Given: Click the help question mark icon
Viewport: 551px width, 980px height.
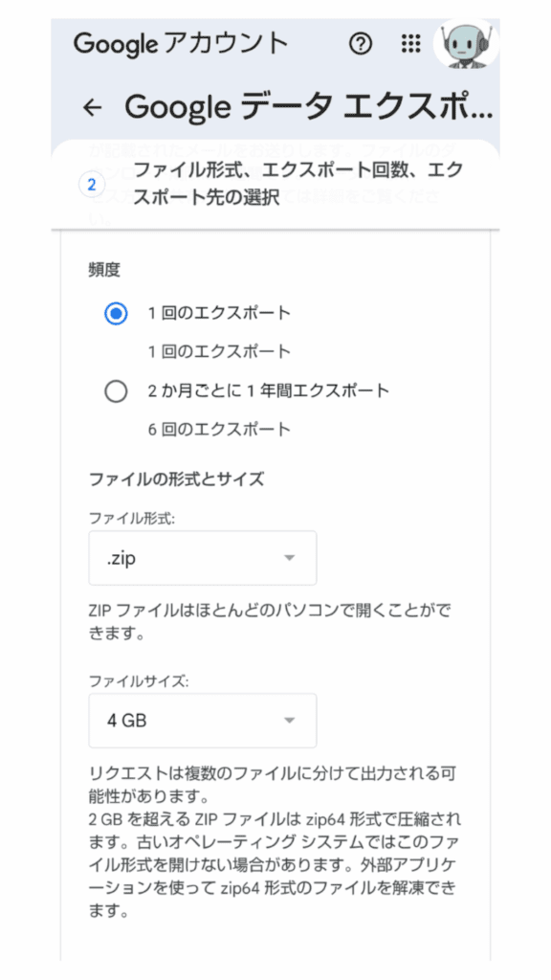Looking at the screenshot, I should pyautogui.click(x=360, y=44).
